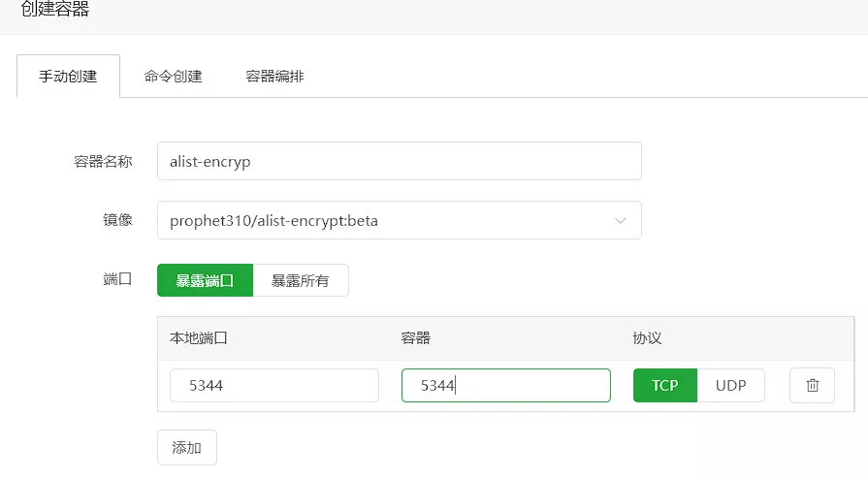Delete the 5344 port mapping row
Image resolution: width=868 pixels, height=478 pixels.
point(812,385)
